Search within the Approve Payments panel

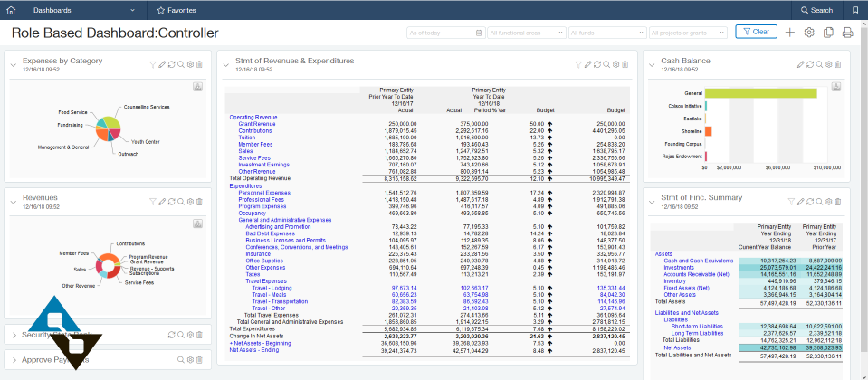click(180, 359)
